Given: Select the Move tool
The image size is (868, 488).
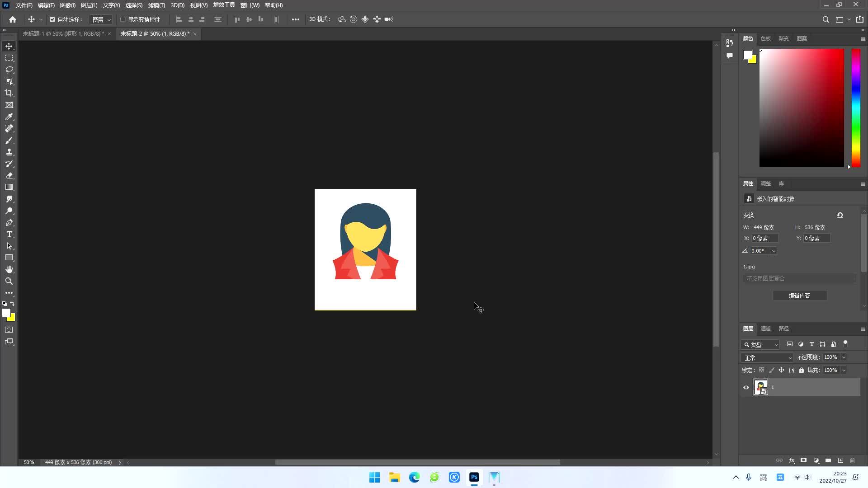Looking at the screenshot, I should tap(9, 46).
